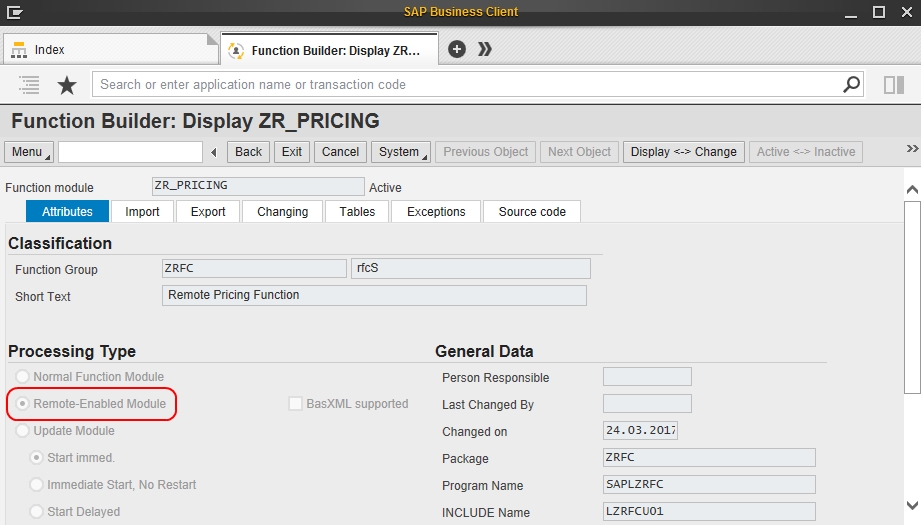Viewport: 921px width, 525px height.
Task: Click the Package ZRFC field
Action: pos(709,457)
